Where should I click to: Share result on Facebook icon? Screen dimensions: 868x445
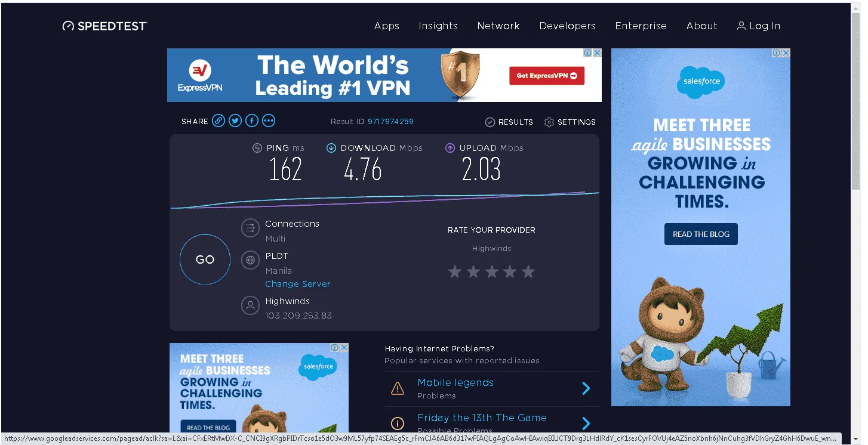(252, 121)
